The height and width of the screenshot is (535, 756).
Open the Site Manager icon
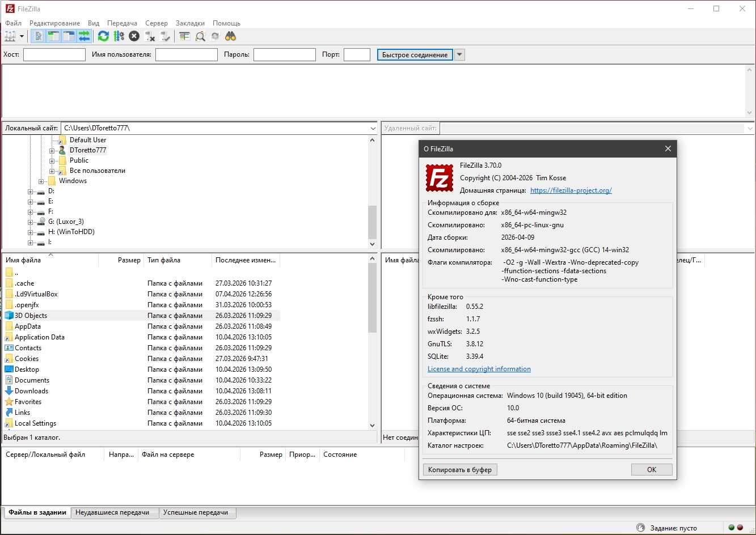(10, 36)
